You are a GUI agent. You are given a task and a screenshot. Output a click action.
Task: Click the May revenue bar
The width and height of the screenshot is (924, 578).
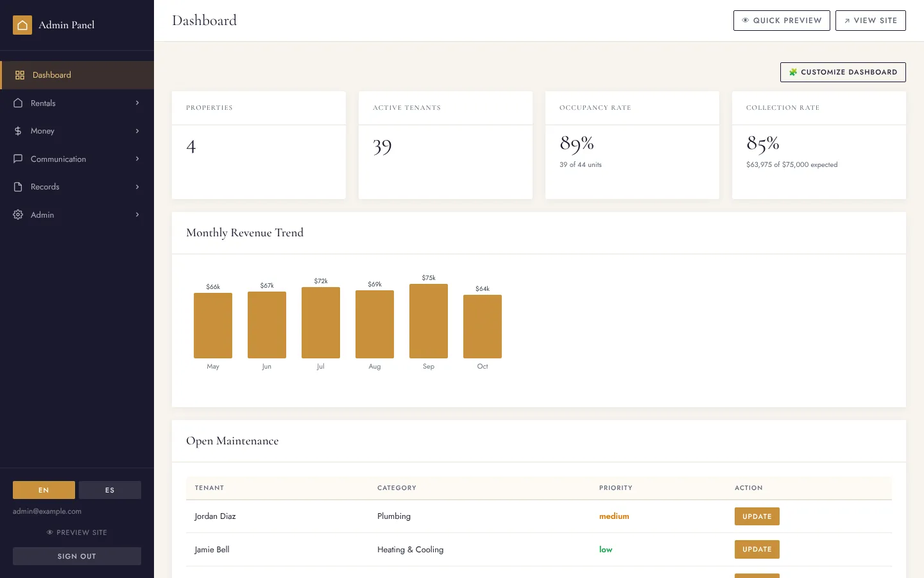point(213,326)
